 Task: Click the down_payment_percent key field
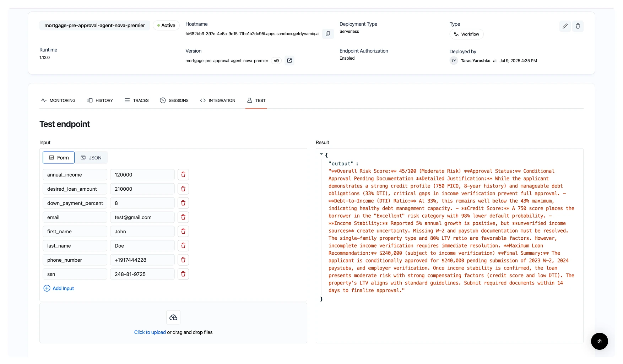pos(75,203)
